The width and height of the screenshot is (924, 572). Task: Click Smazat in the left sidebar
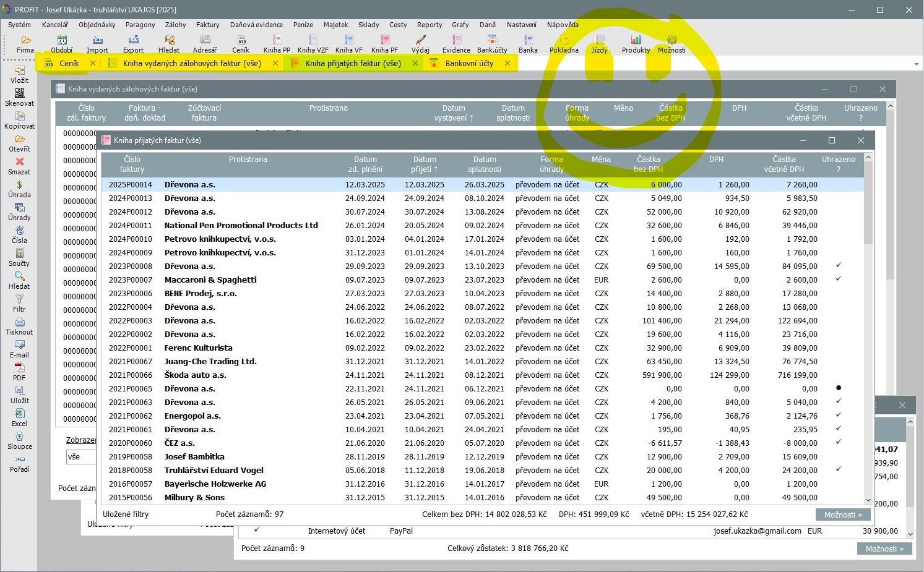tap(19, 166)
